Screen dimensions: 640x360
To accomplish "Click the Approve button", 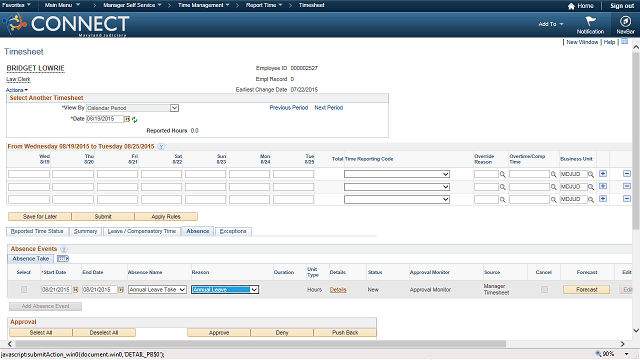I will tap(219, 333).
